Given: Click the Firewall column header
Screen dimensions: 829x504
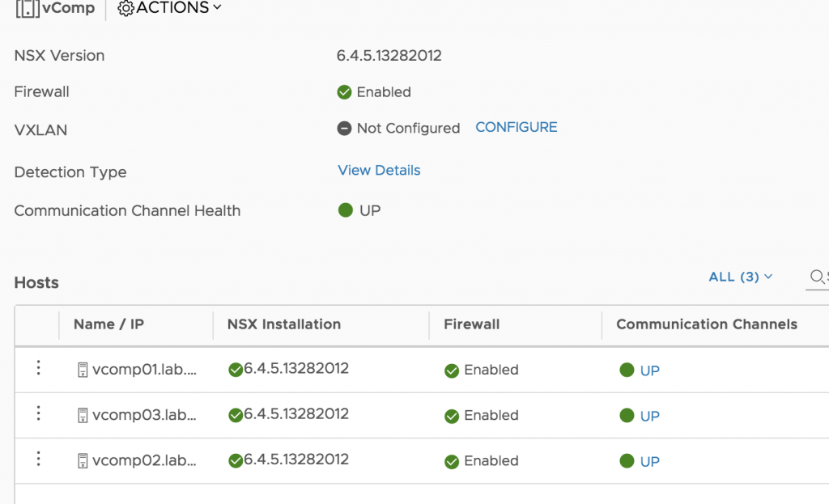Looking at the screenshot, I should click(472, 324).
